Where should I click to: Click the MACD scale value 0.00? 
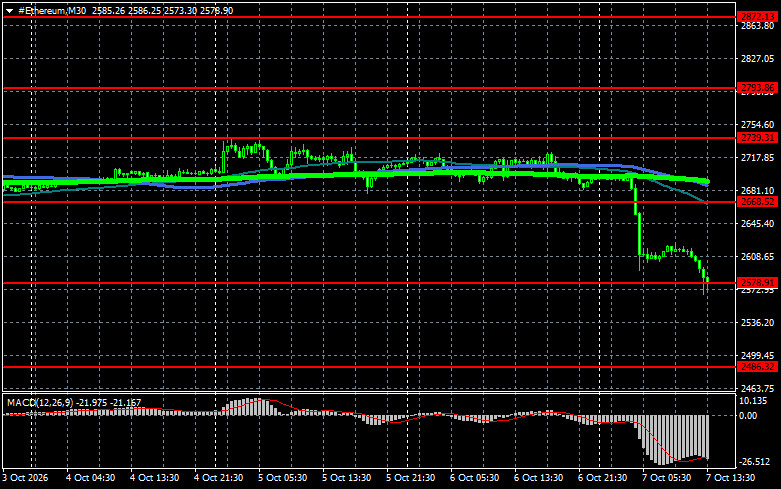[749, 416]
